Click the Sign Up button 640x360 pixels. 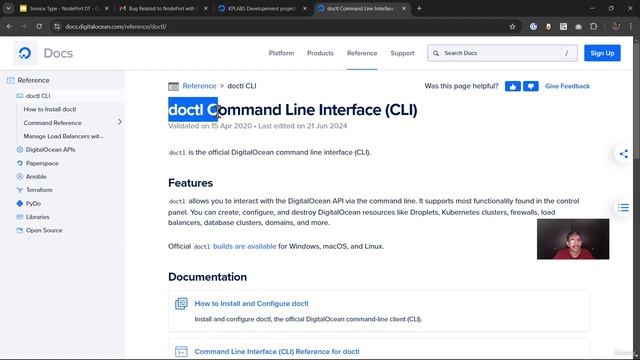coord(602,53)
